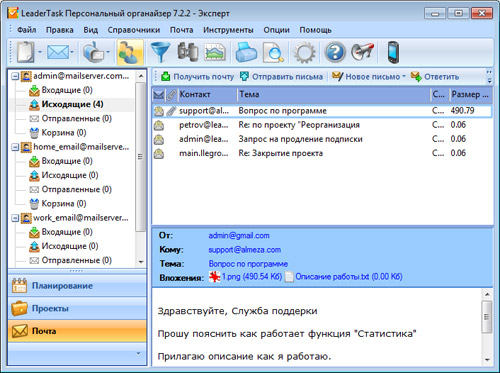Open the Правка menu
The height and width of the screenshot is (373, 500).
click(x=60, y=30)
